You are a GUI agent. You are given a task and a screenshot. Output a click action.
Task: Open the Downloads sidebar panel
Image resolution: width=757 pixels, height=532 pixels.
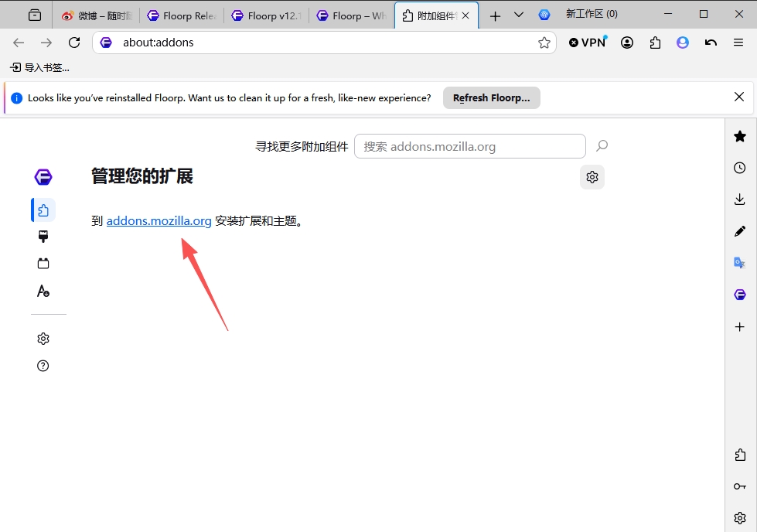pyautogui.click(x=740, y=199)
